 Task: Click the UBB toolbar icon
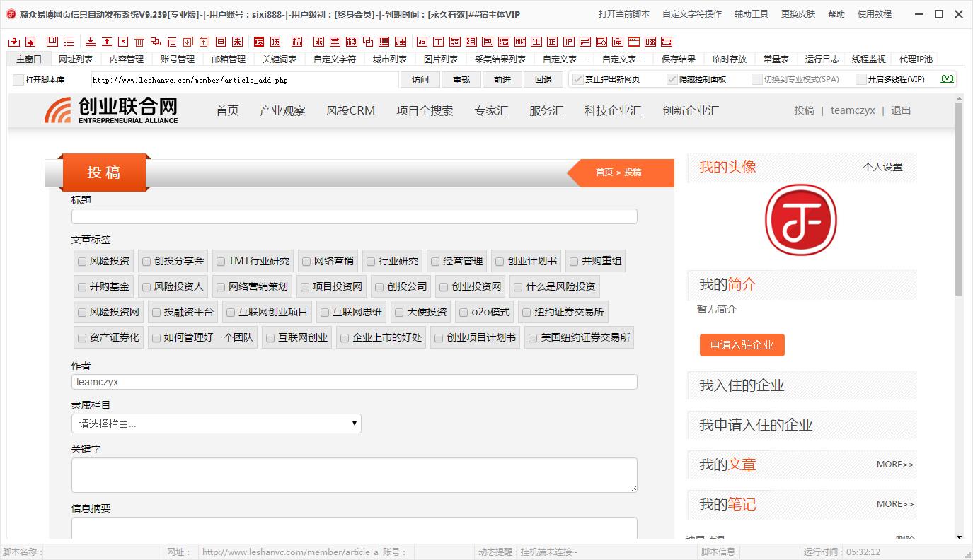tap(650, 42)
